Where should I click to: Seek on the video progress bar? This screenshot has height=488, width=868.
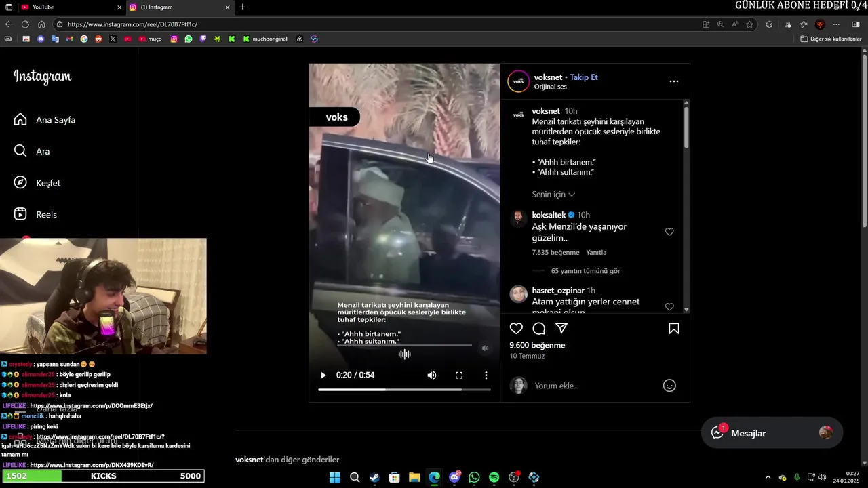click(404, 390)
